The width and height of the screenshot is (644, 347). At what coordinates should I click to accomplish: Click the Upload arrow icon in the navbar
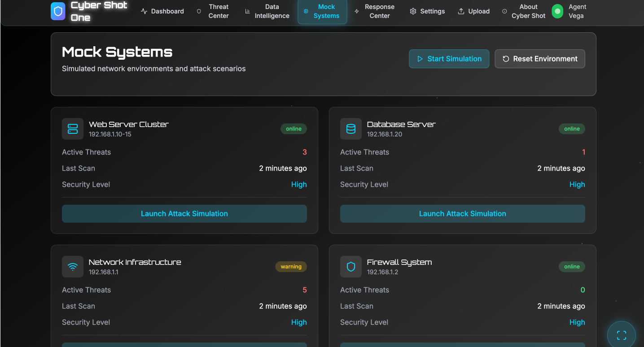pos(461,11)
